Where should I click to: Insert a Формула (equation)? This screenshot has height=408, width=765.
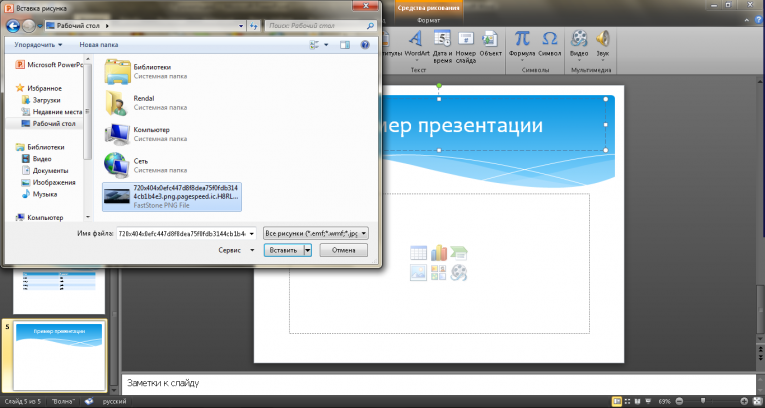pos(522,45)
